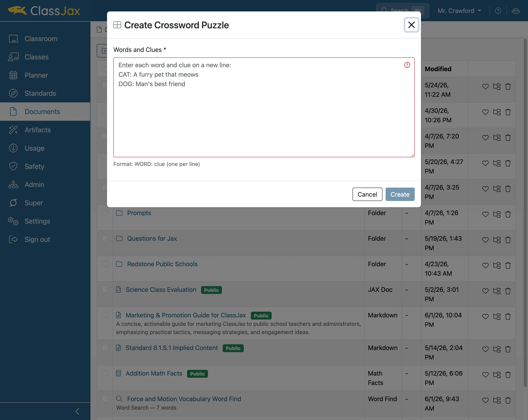This screenshot has height=420, width=528.
Task: Close the Create Crossword Puzzle dialog
Action: tap(411, 25)
